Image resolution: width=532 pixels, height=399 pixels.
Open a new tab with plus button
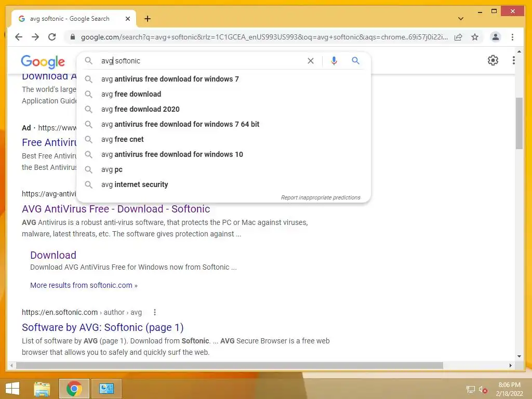point(147,19)
